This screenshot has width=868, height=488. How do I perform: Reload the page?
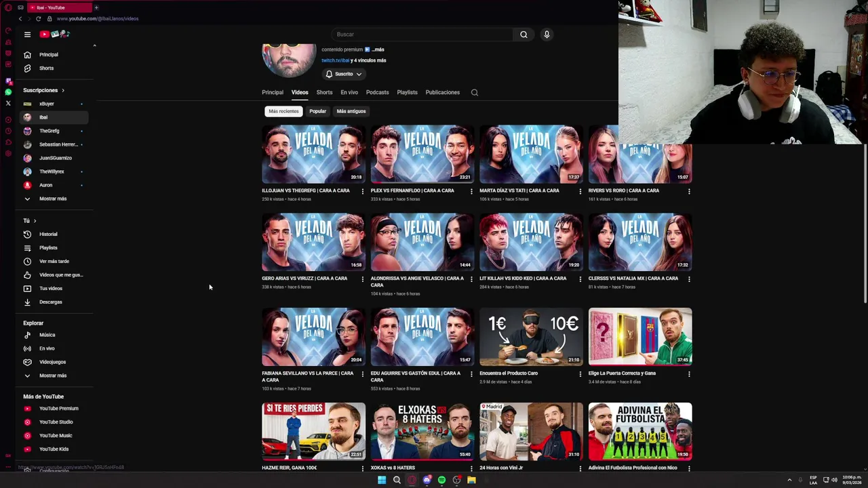coord(38,18)
